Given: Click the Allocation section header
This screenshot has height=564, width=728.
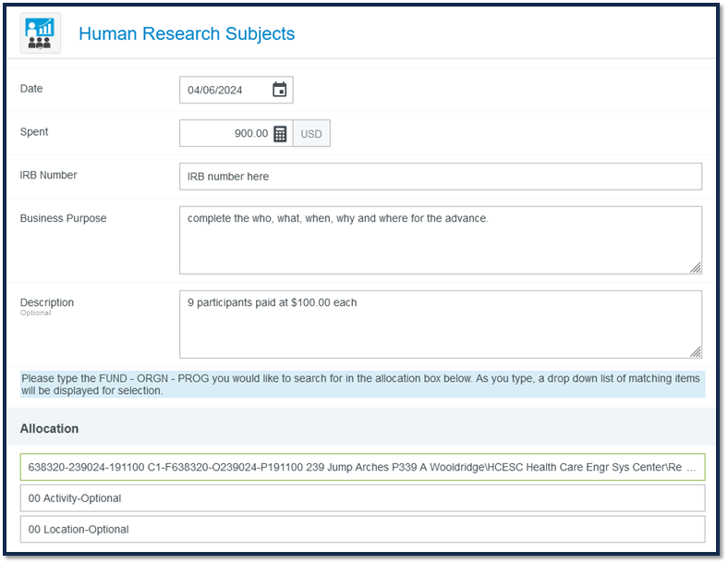Looking at the screenshot, I should click(x=49, y=428).
